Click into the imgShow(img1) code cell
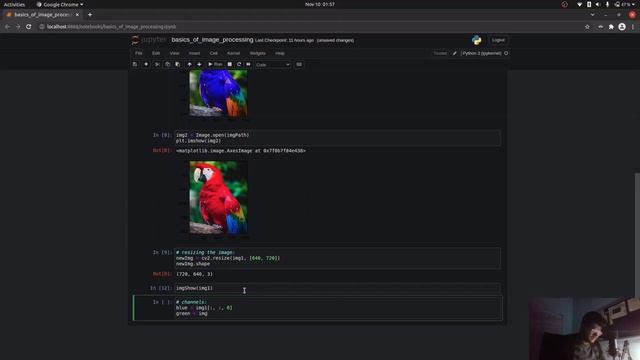 338,288
